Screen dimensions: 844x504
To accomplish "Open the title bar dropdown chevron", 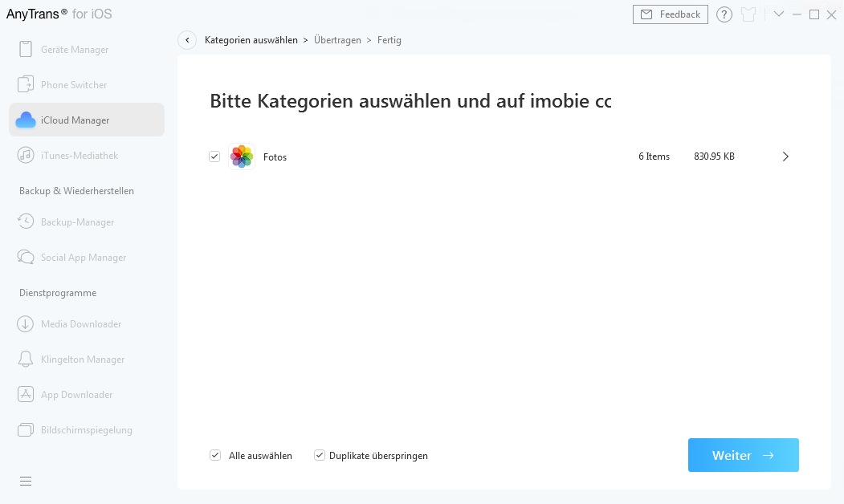I will pos(778,14).
